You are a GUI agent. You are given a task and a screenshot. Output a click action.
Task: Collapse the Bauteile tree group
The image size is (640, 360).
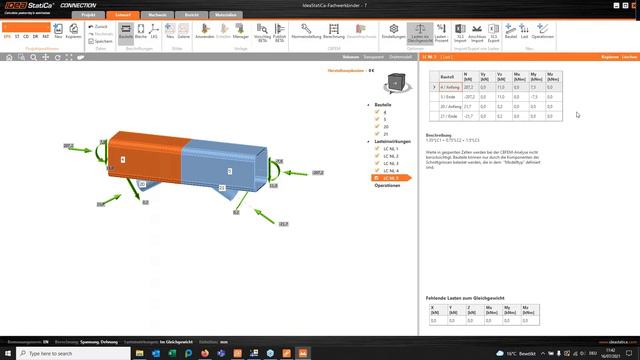point(369,105)
